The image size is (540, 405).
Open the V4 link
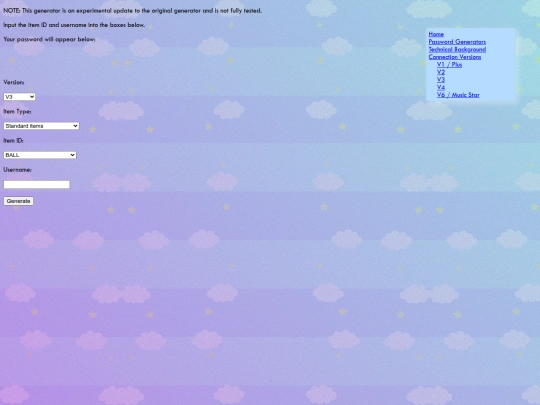pyautogui.click(x=441, y=87)
